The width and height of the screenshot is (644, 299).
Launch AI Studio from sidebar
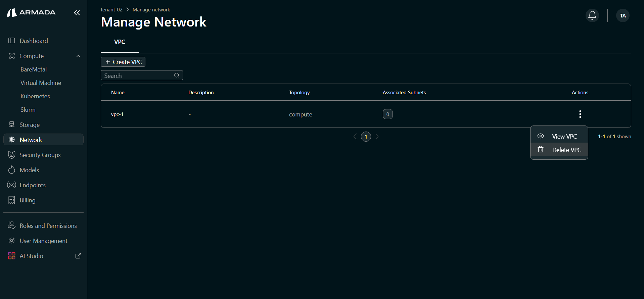click(43, 256)
